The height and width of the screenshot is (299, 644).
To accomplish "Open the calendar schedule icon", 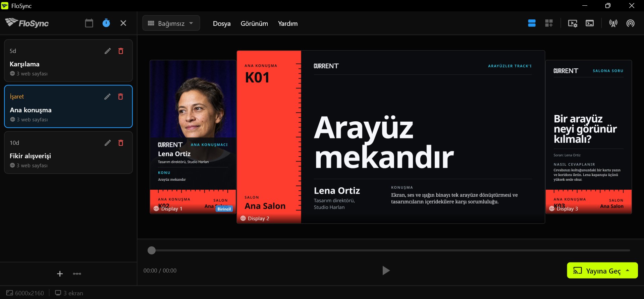I will click(89, 23).
